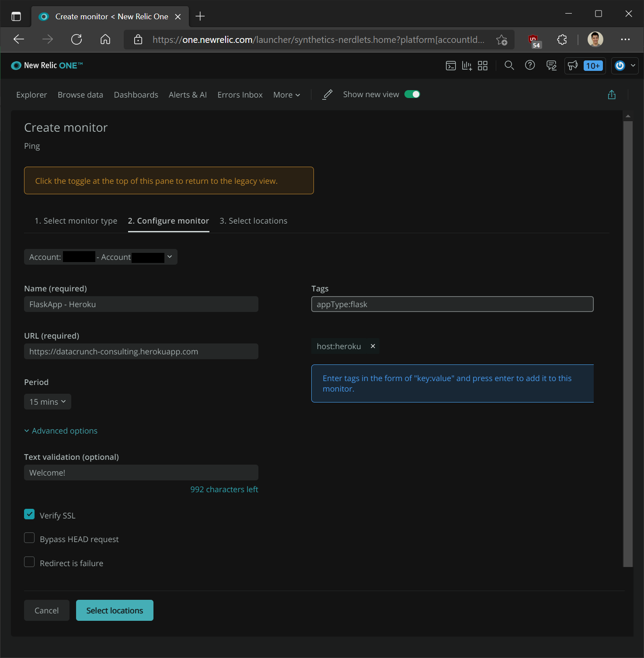Viewport: 644px width, 658px height.
Task: Click the share icon
Action: pyautogui.click(x=612, y=94)
